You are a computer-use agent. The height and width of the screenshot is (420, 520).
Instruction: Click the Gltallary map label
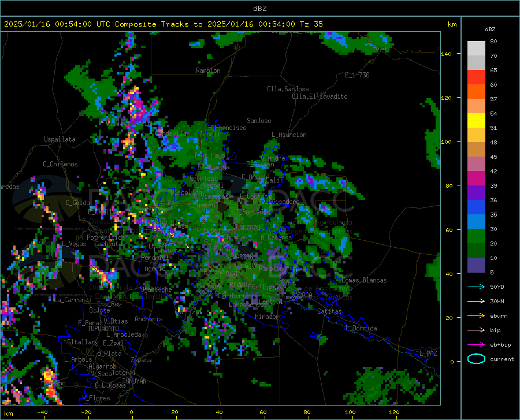83,342
